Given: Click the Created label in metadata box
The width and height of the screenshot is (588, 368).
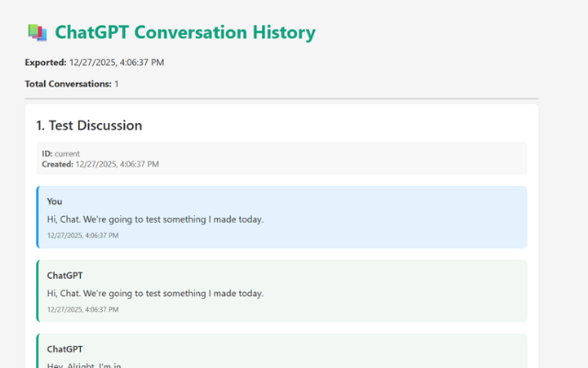Looking at the screenshot, I should pyautogui.click(x=57, y=164).
